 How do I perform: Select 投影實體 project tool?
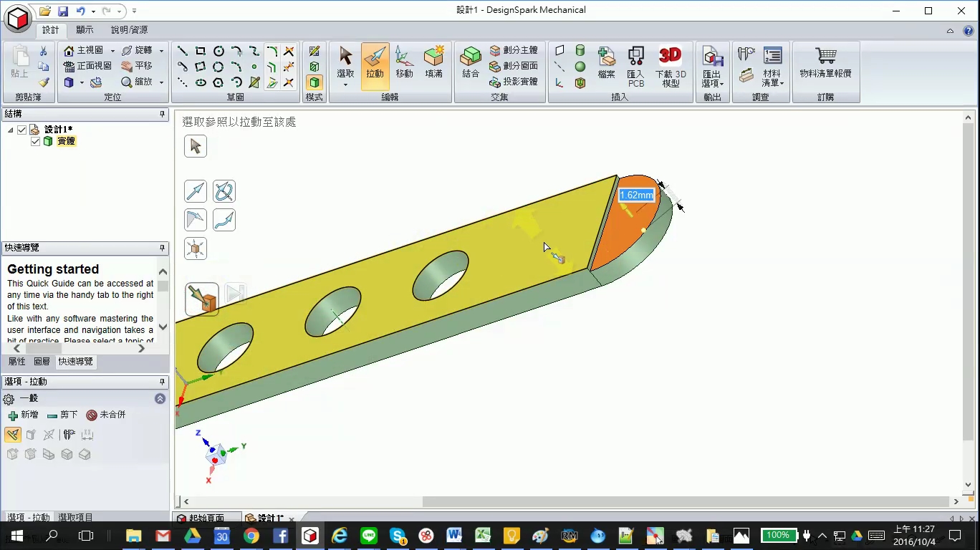[x=513, y=82]
